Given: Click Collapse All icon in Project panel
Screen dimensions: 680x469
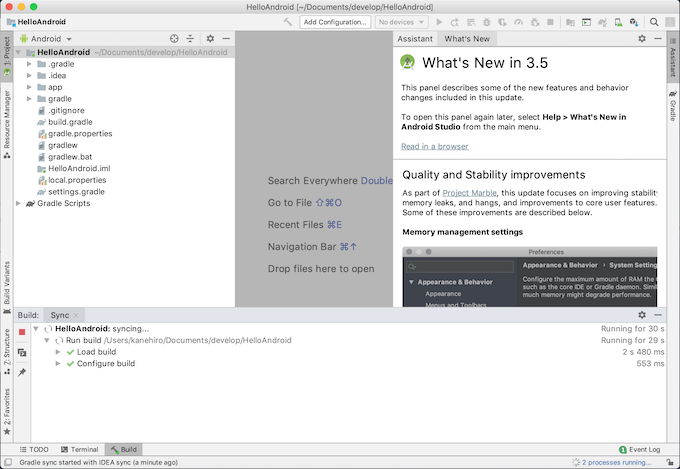Looking at the screenshot, I should coord(190,39).
